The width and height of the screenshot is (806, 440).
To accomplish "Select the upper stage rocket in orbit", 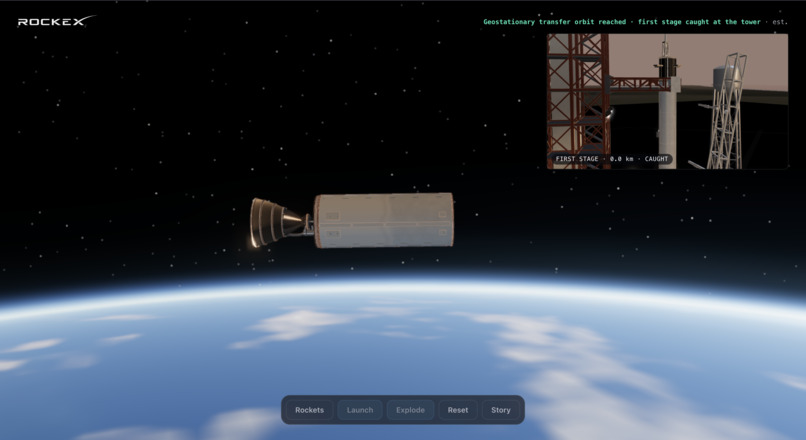I will point(352,221).
